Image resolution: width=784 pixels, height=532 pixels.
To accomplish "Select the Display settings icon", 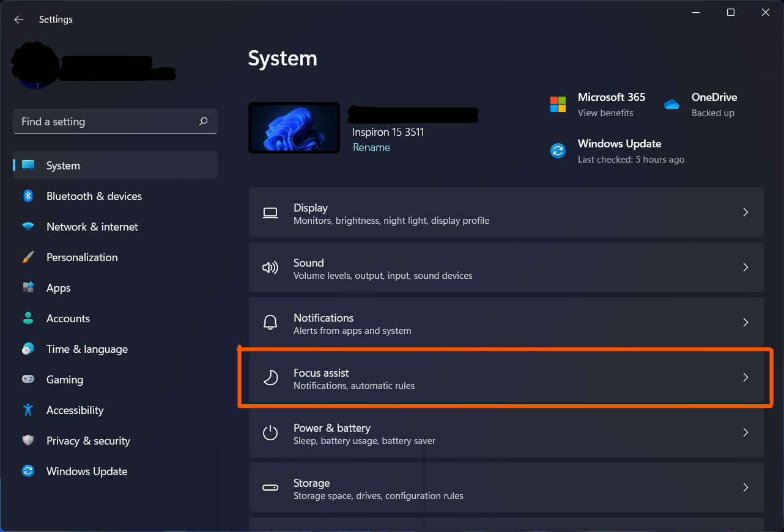I will click(x=270, y=212).
